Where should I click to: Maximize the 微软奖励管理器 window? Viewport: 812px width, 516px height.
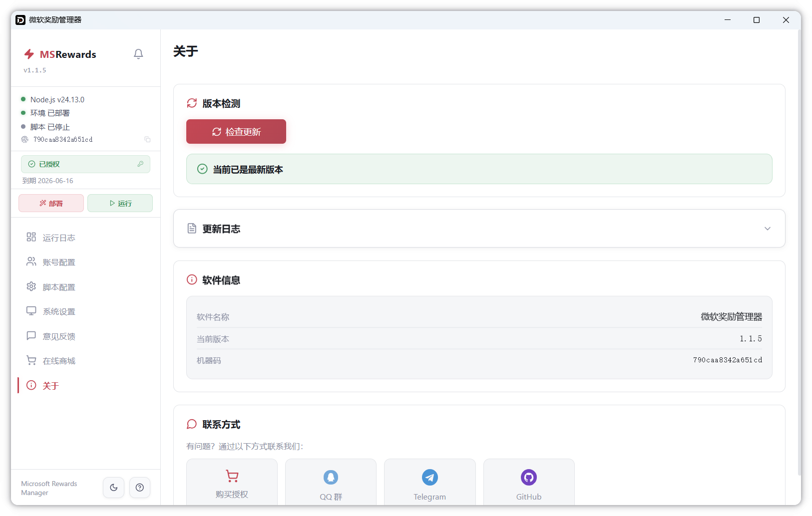coord(757,20)
